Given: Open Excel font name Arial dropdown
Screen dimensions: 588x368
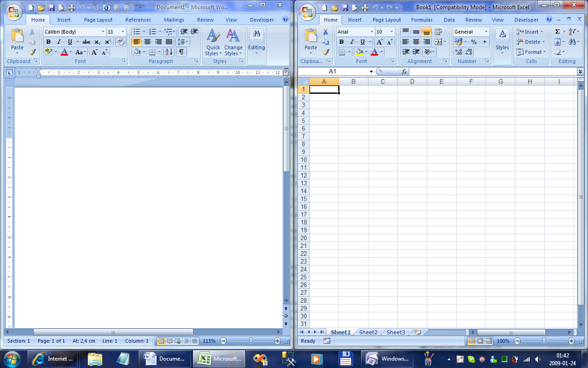Looking at the screenshot, I should click(x=372, y=32).
